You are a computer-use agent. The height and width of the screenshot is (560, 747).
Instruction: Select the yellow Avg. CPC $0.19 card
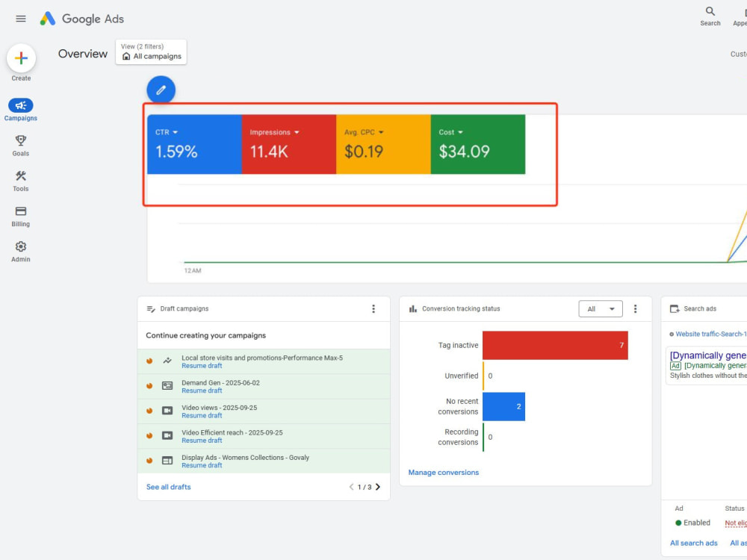[383, 144]
